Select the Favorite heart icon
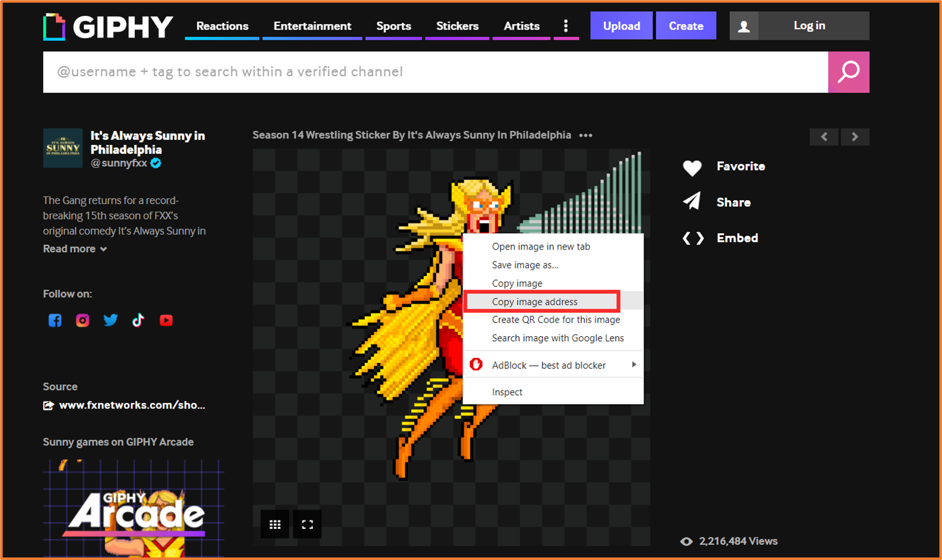The image size is (942, 560). pos(692,167)
